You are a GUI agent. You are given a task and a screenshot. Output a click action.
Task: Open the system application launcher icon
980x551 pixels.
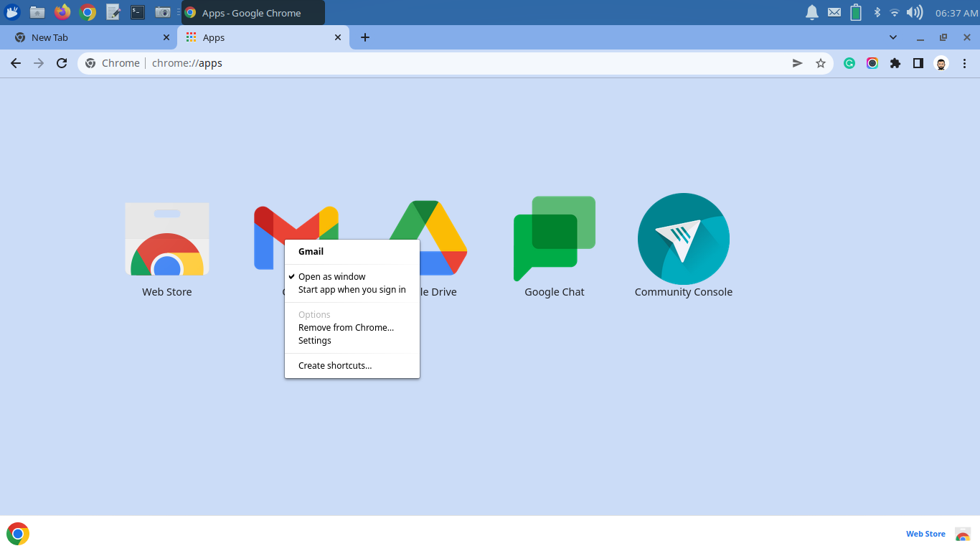click(12, 12)
